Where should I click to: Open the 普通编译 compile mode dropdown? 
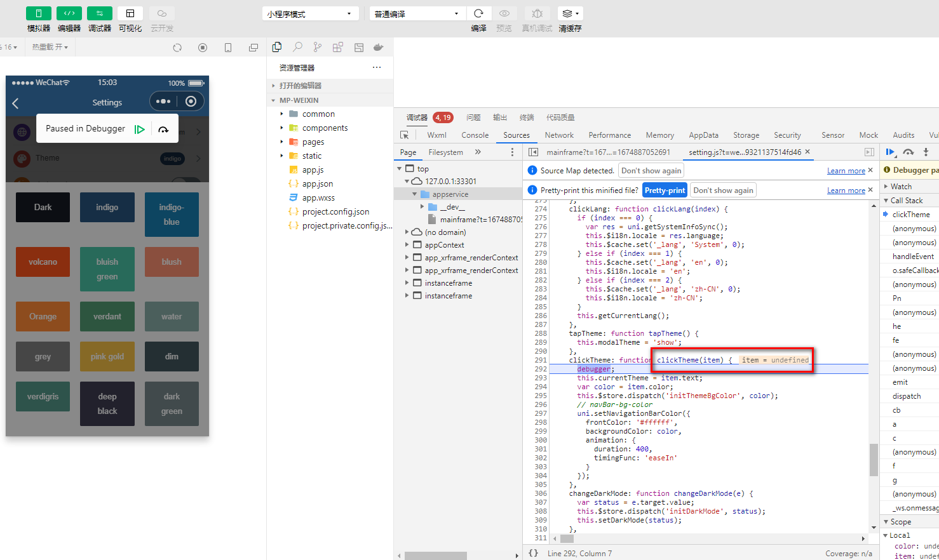click(417, 13)
